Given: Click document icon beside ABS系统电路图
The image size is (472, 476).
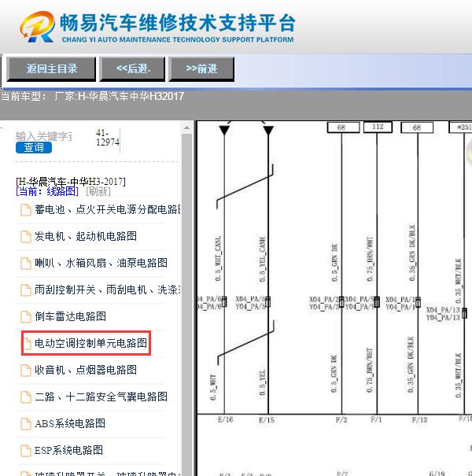Looking at the screenshot, I should 26,423.
